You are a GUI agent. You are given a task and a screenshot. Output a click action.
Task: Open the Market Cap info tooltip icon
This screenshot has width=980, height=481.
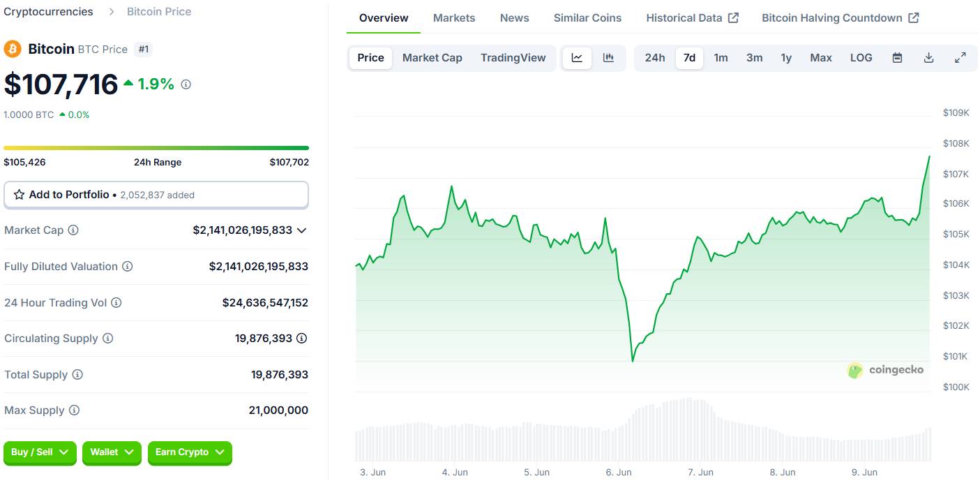(x=73, y=230)
